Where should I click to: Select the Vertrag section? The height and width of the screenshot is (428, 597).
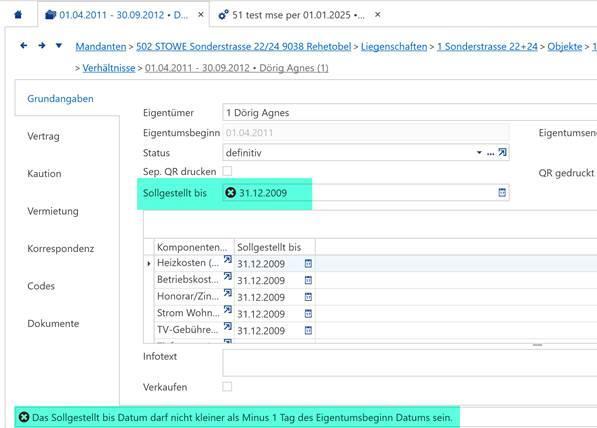(x=43, y=136)
